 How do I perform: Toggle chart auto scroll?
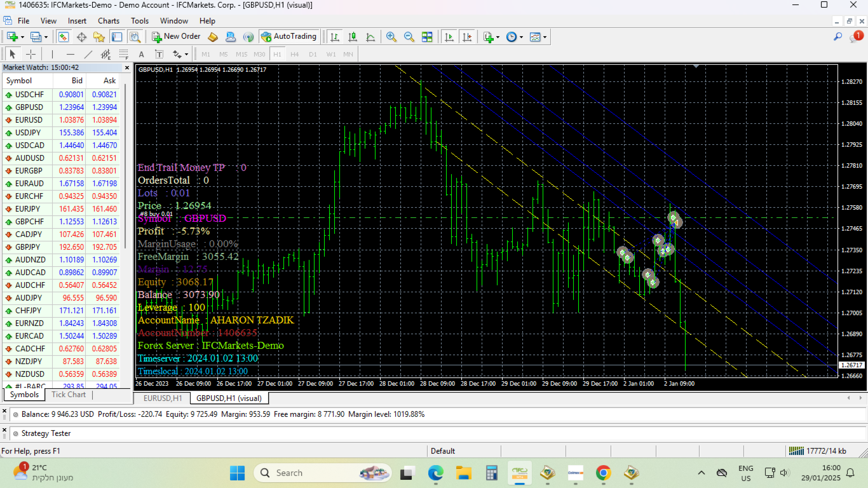pyautogui.click(x=449, y=37)
